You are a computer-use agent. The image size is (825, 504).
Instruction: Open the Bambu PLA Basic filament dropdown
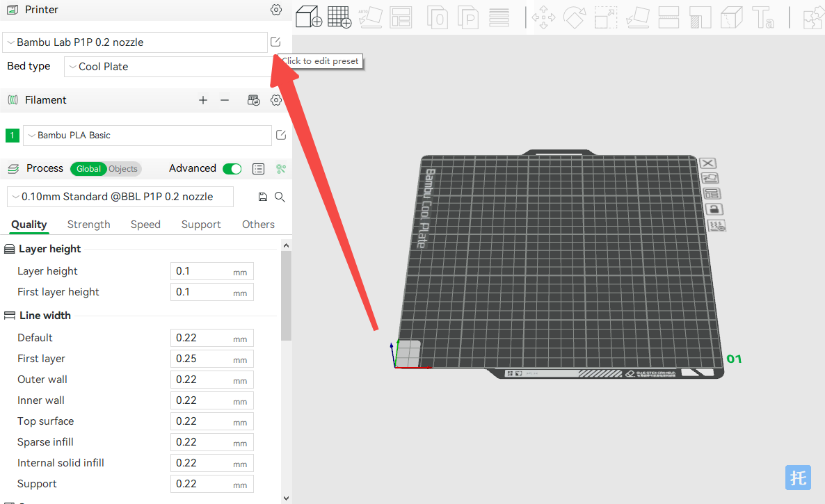pos(147,135)
